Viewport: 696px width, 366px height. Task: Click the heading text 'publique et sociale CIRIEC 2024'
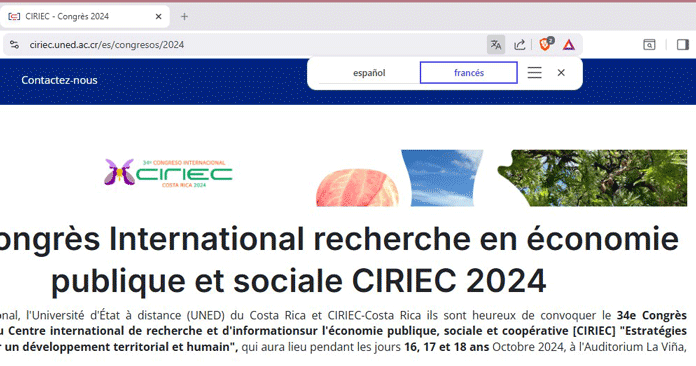[x=299, y=281]
